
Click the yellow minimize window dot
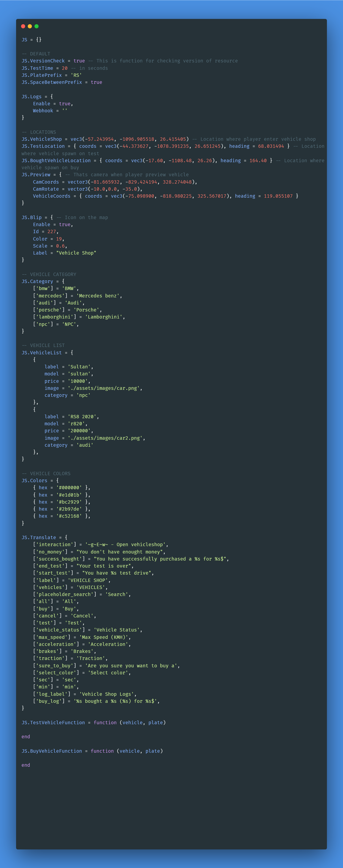click(x=30, y=26)
